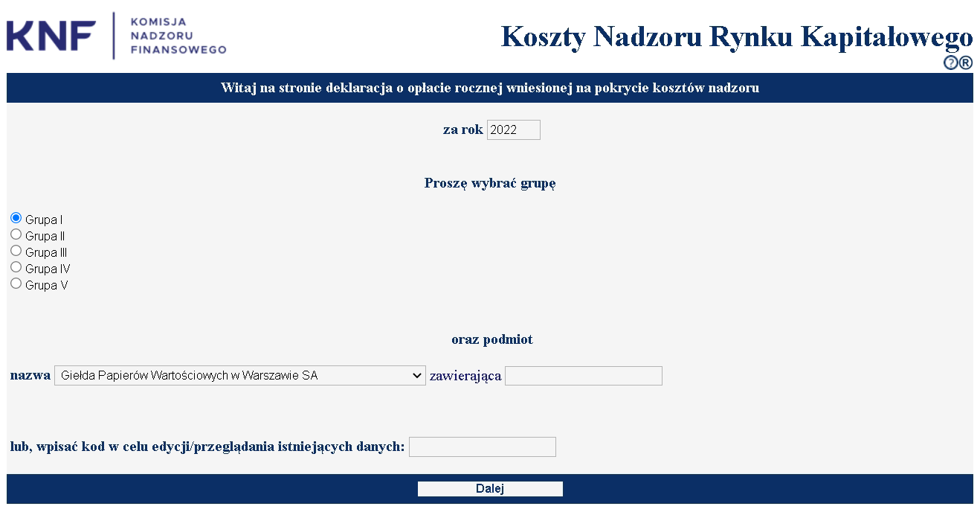
Task: Click the Proszę wybrać grupę heading
Action: tap(490, 183)
